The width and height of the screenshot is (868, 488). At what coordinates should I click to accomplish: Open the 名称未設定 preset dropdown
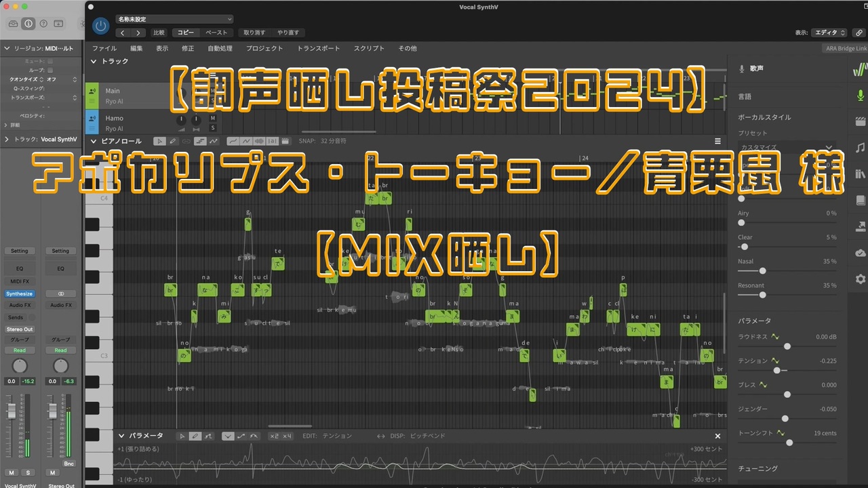point(174,19)
